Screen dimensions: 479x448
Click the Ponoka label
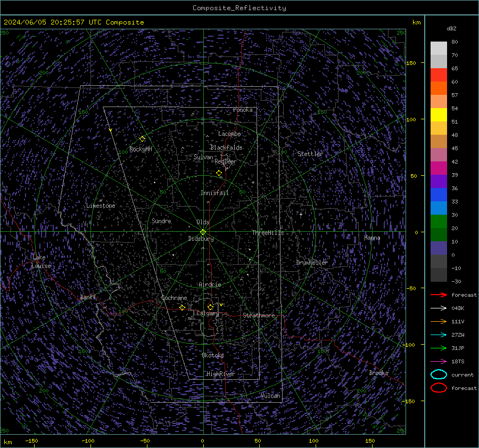[243, 110]
